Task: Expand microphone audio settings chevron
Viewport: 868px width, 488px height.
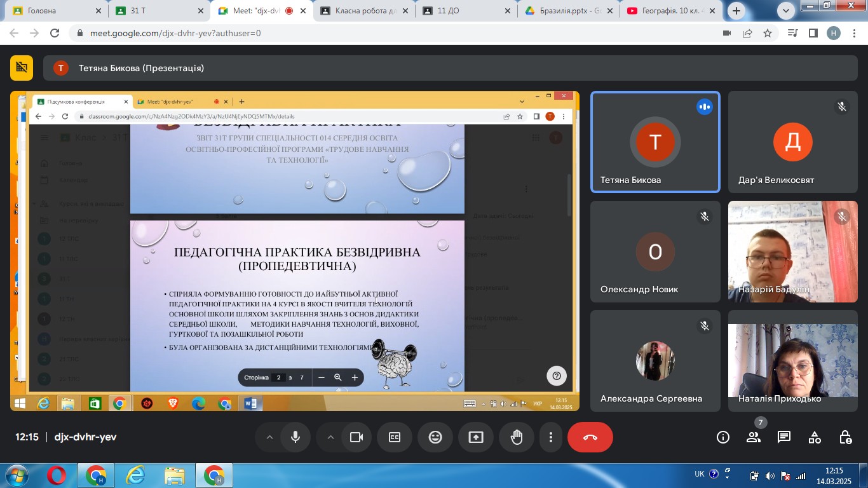Action: tap(269, 437)
